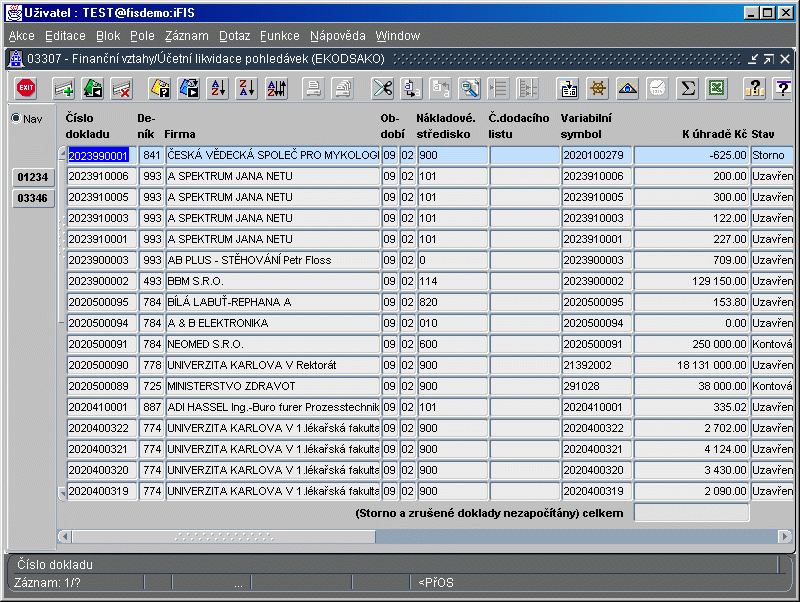Select the Nav radio button
This screenshot has width=800, height=602.
pyautogui.click(x=16, y=118)
